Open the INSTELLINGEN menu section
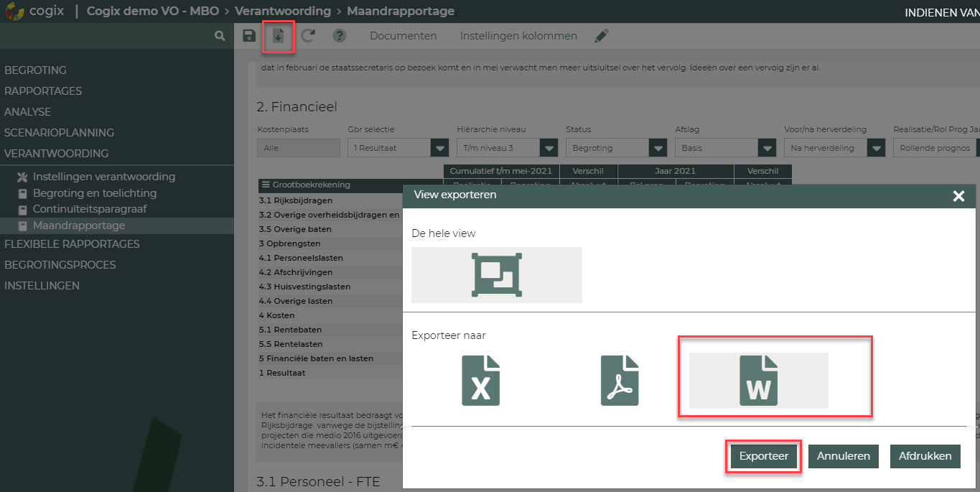This screenshot has height=492, width=980. click(42, 286)
